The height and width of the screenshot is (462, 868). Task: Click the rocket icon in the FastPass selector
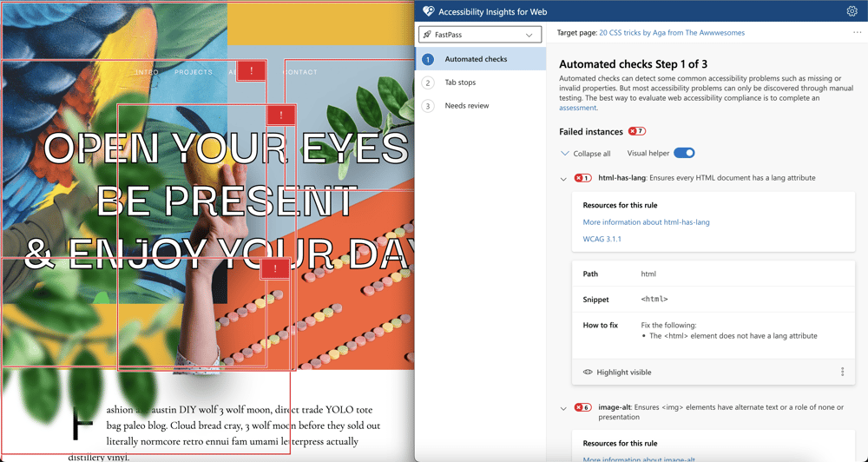tap(427, 35)
